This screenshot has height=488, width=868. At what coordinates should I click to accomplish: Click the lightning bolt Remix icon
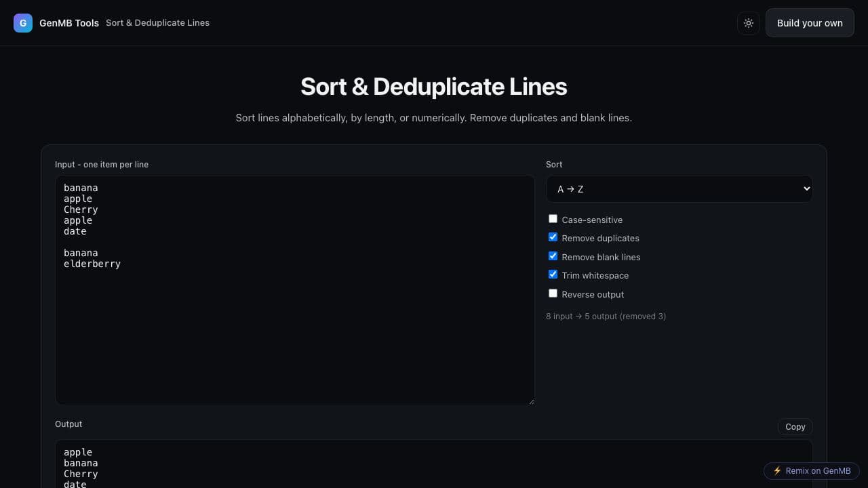[777, 471]
